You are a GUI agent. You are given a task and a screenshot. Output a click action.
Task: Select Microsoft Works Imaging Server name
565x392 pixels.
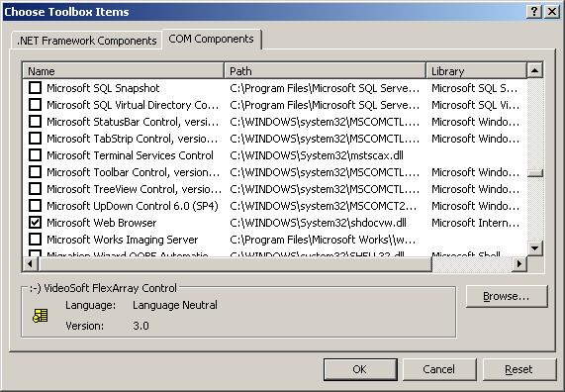click(123, 240)
